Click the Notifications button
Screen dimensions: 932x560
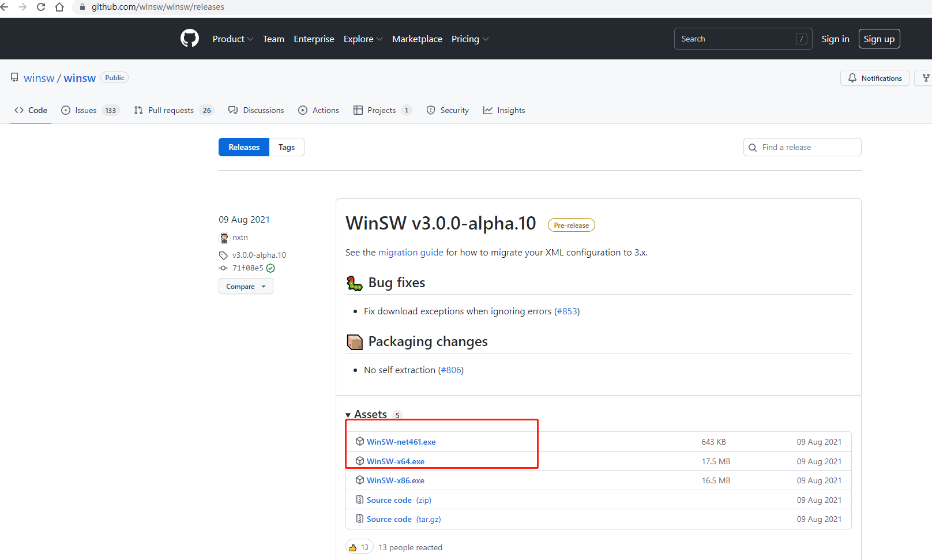point(875,78)
